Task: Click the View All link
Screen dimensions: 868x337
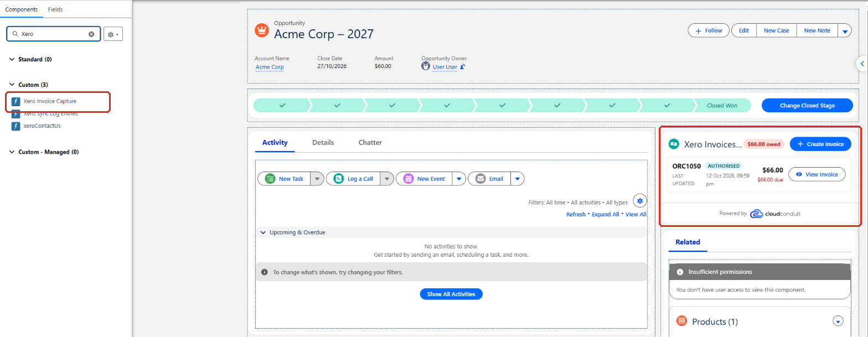Action: pos(635,214)
